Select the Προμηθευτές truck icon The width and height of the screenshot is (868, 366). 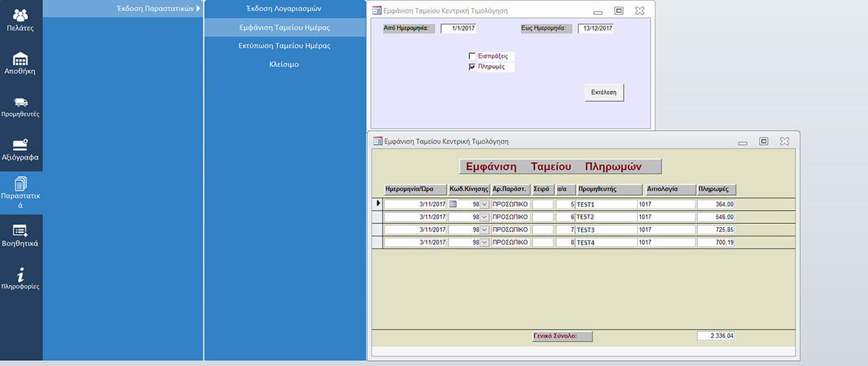[21, 106]
